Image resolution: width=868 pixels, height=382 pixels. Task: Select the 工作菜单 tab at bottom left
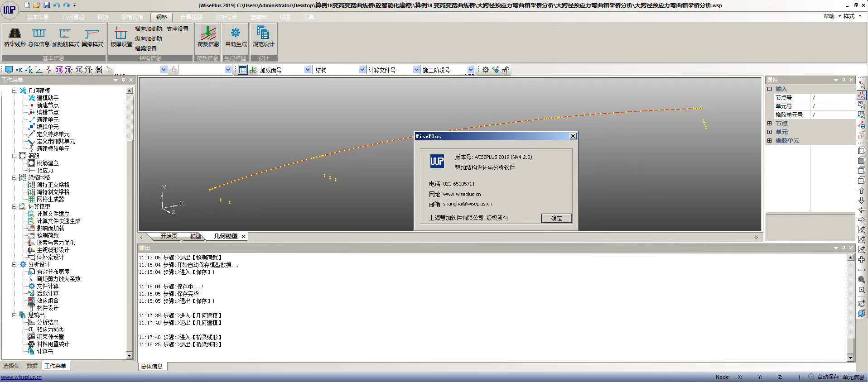point(55,366)
